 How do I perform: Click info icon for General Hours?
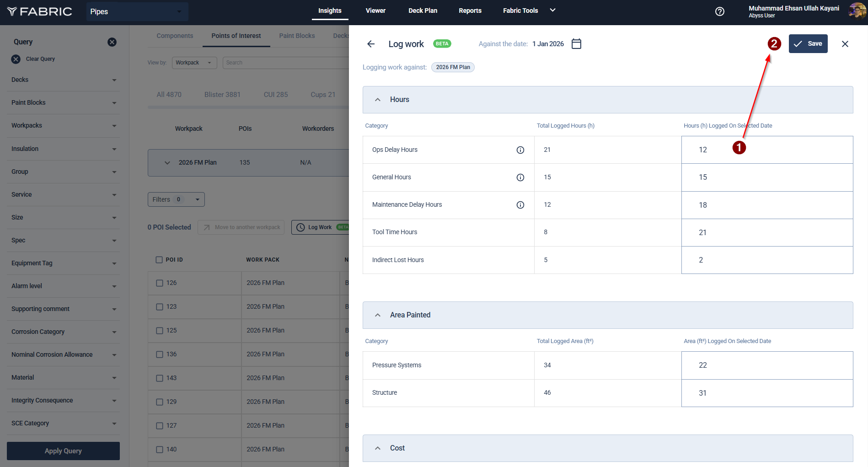pyautogui.click(x=520, y=177)
